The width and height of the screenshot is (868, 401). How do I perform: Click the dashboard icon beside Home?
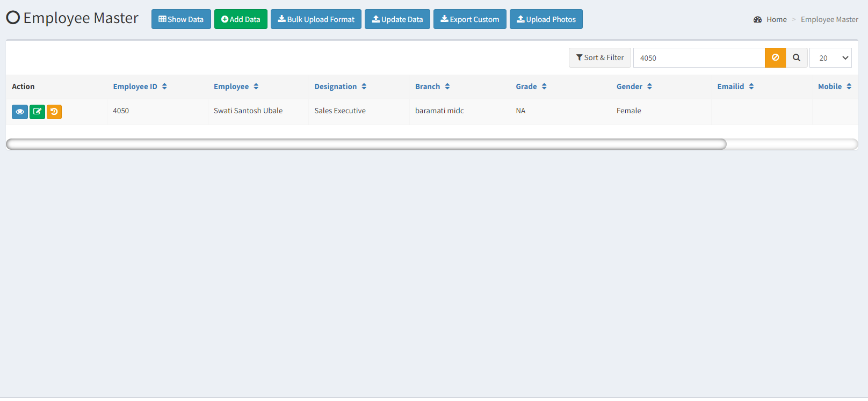coord(757,19)
